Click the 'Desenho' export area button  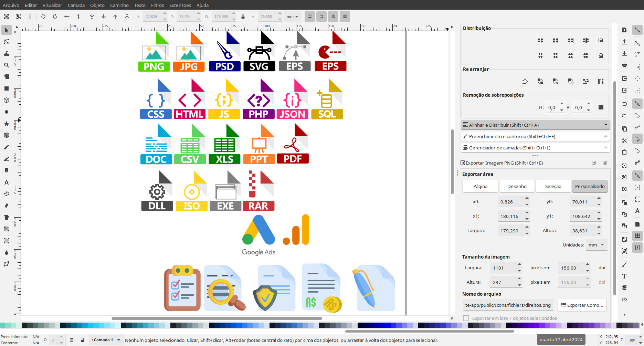(x=517, y=186)
